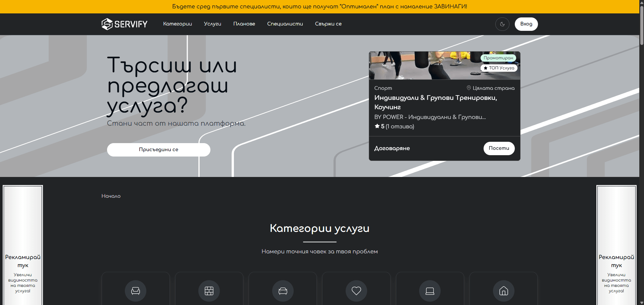Select the house category icon
The width and height of the screenshot is (644, 305).
click(504, 291)
